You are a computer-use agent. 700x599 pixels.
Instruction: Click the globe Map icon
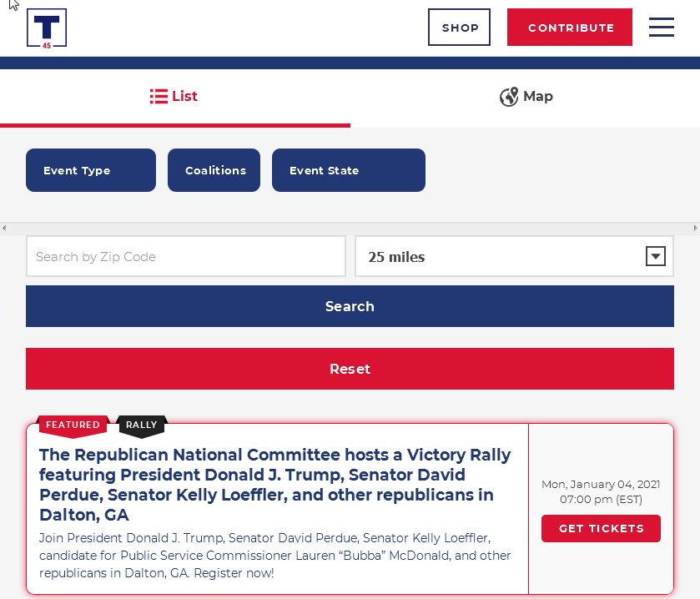(x=508, y=97)
